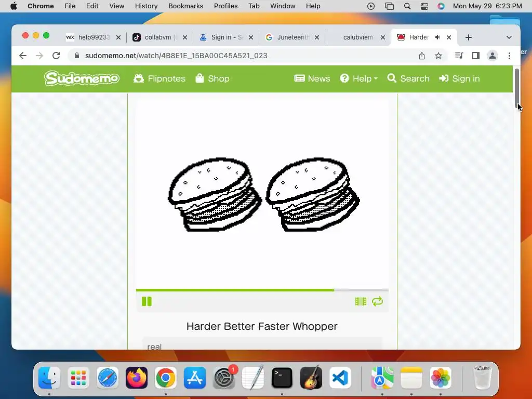Seek on the green playback progress bar

pos(262,290)
